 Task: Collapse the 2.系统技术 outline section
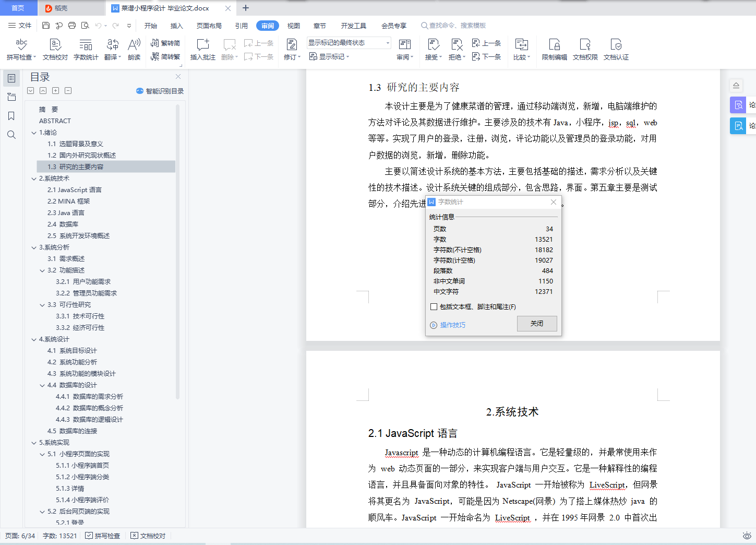coord(34,179)
